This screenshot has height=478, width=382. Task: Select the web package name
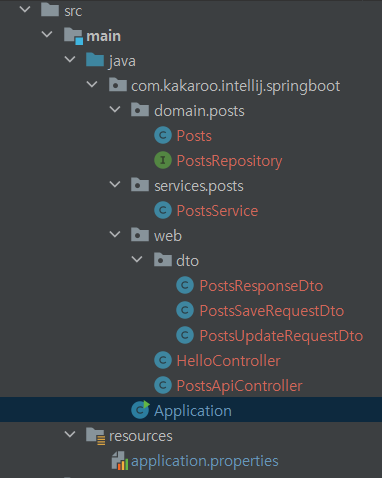coord(168,236)
